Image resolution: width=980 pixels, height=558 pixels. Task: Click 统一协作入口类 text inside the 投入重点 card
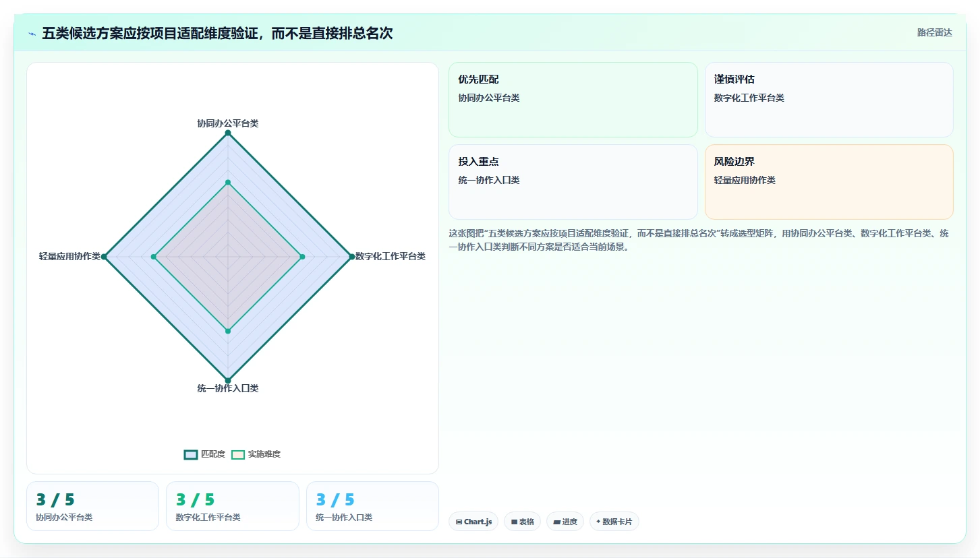489,180
